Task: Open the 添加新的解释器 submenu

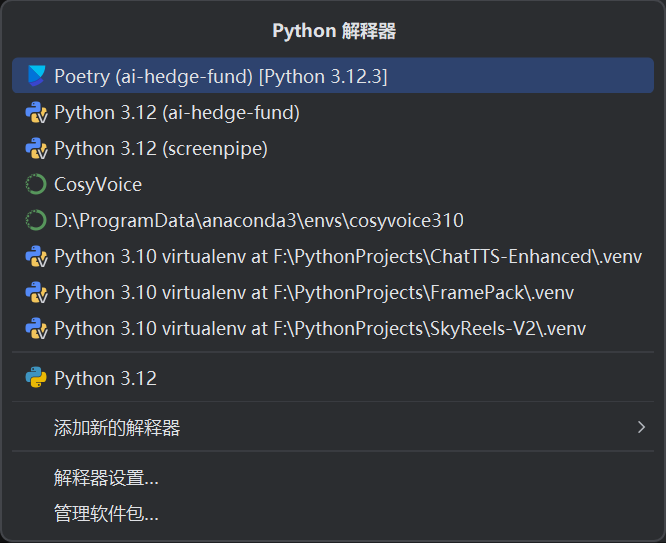Action: coord(333,427)
